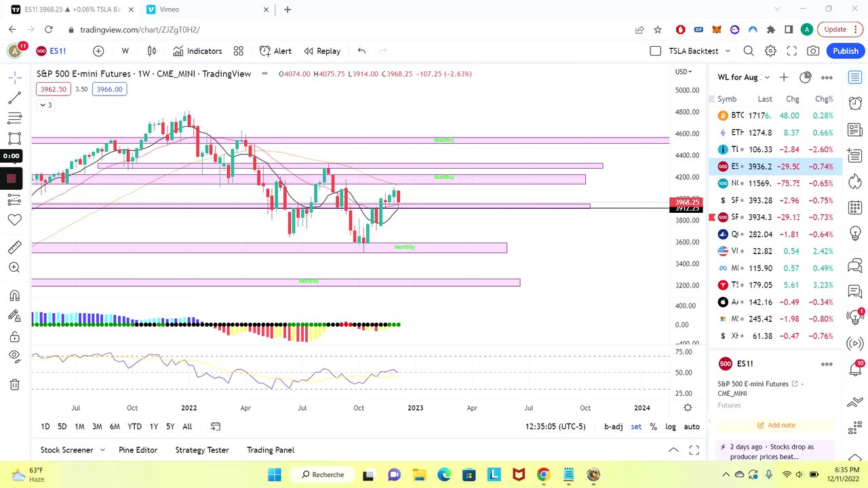Toggle the set session option
The height and width of the screenshot is (488, 868).
tap(636, 426)
